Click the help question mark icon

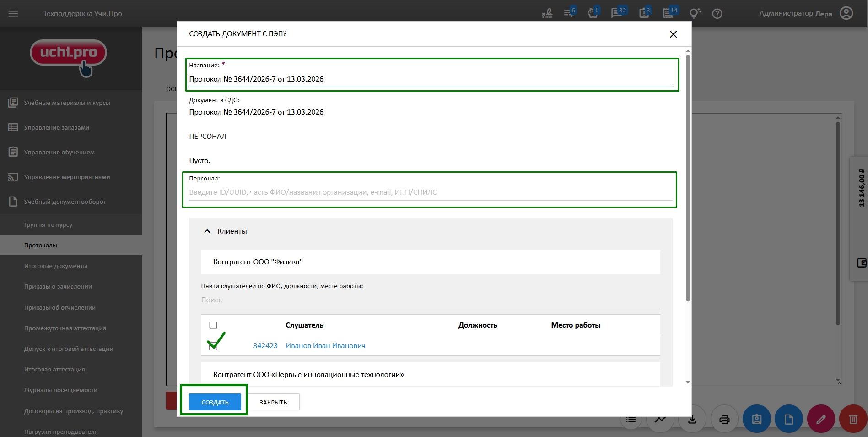[717, 14]
